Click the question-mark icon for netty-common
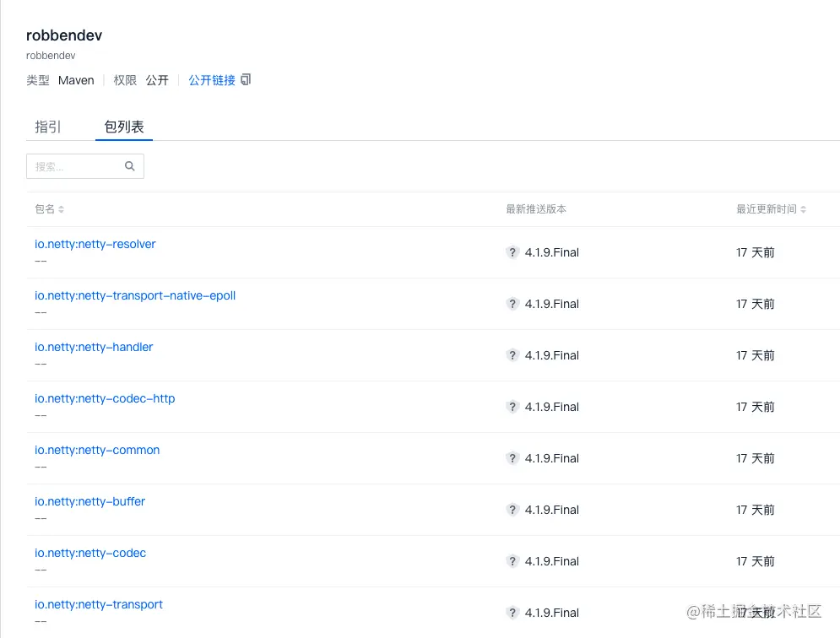Viewport: 840px width, 638px height. [512, 458]
